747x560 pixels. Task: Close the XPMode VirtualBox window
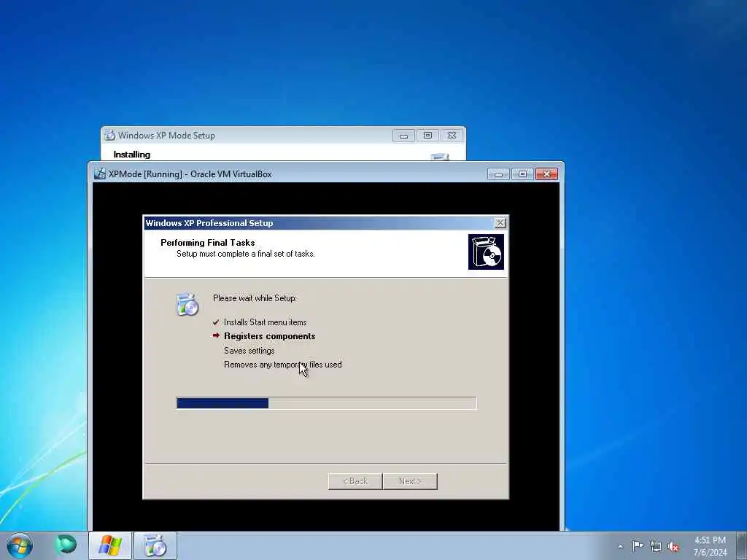(546, 174)
